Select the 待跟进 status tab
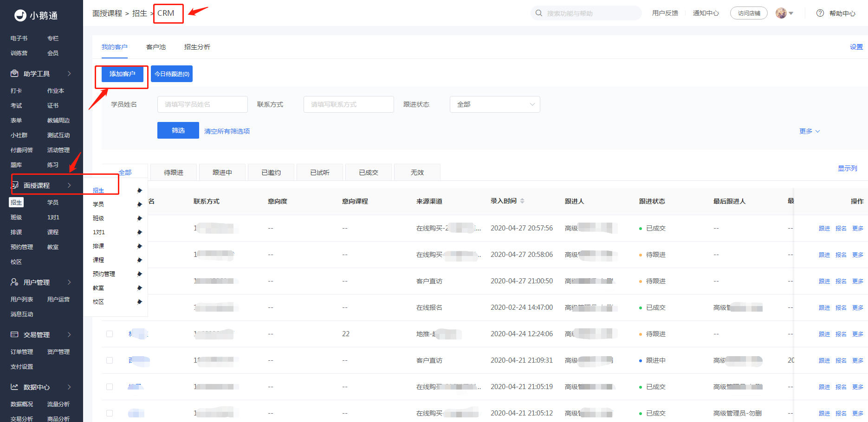This screenshot has width=868, height=422. (x=174, y=173)
